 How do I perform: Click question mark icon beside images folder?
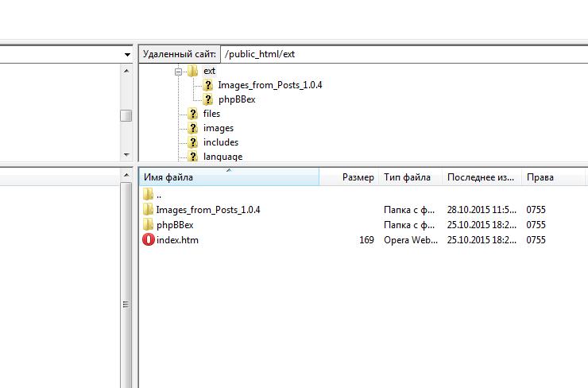(192, 128)
